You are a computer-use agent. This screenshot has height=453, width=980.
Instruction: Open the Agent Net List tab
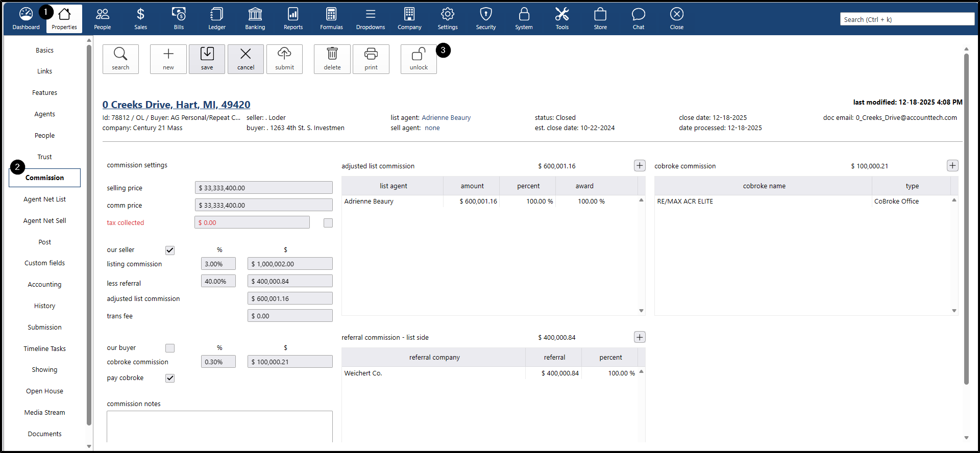pyautogui.click(x=44, y=199)
